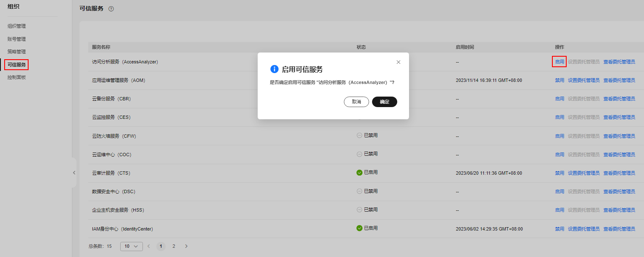This screenshot has height=257, width=644.
Task: Disable 应用运维管理服务 (AOM) via 禁用 link
Action: click(x=560, y=80)
